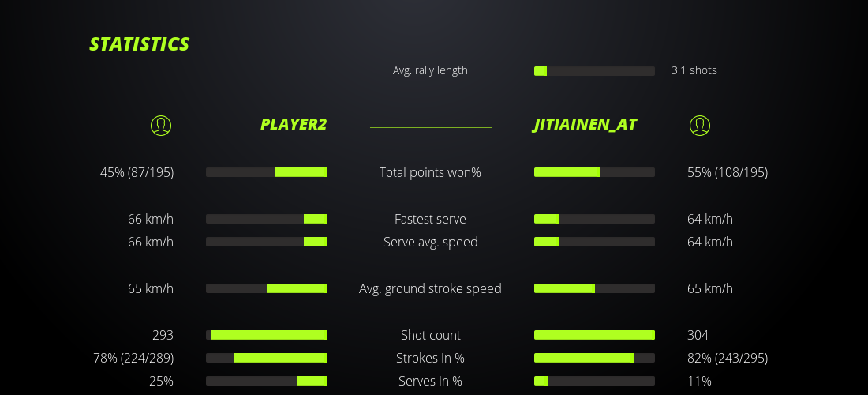Screen dimensions: 868x395
Task: Click the JITIAINEN_AT name heading
Action: click(x=585, y=125)
